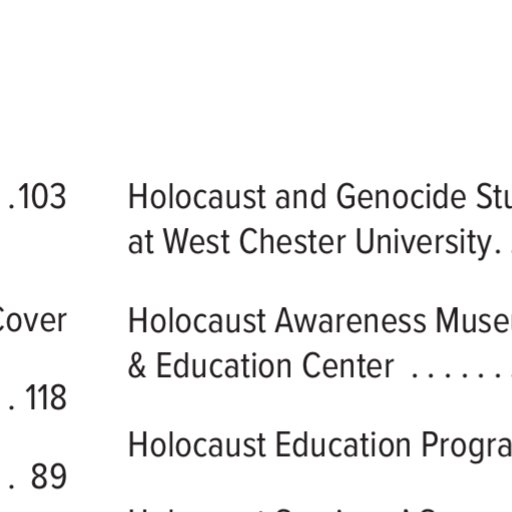Click the page number 103

(x=41, y=197)
